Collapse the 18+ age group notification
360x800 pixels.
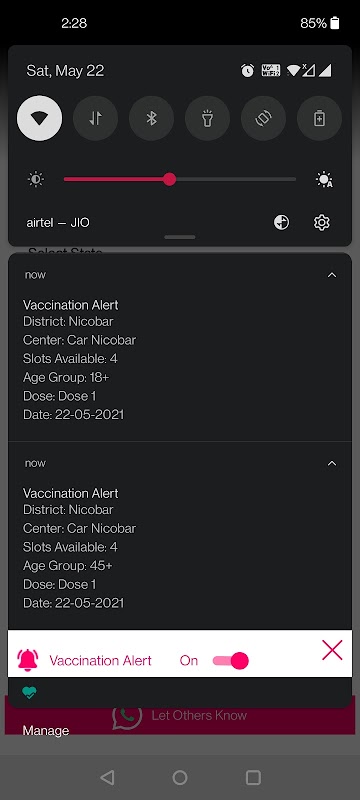tap(332, 275)
